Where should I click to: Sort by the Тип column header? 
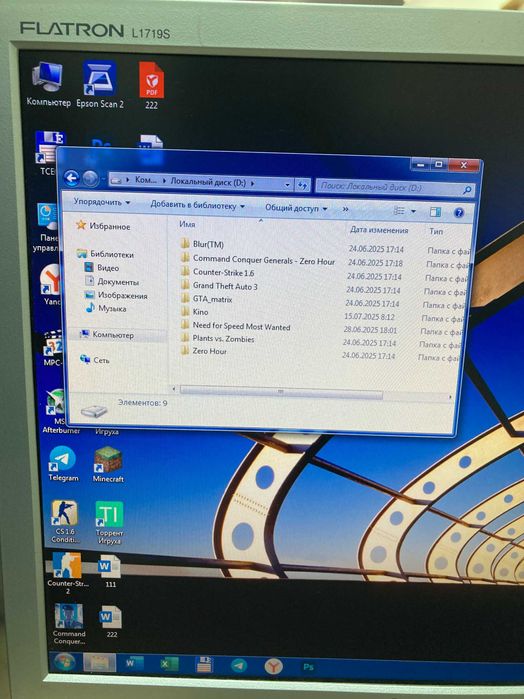tap(436, 231)
